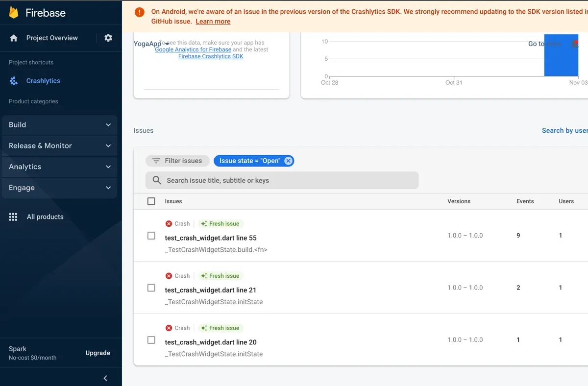This screenshot has height=386, width=588.
Task: Expand the Build category
Action: (60, 125)
